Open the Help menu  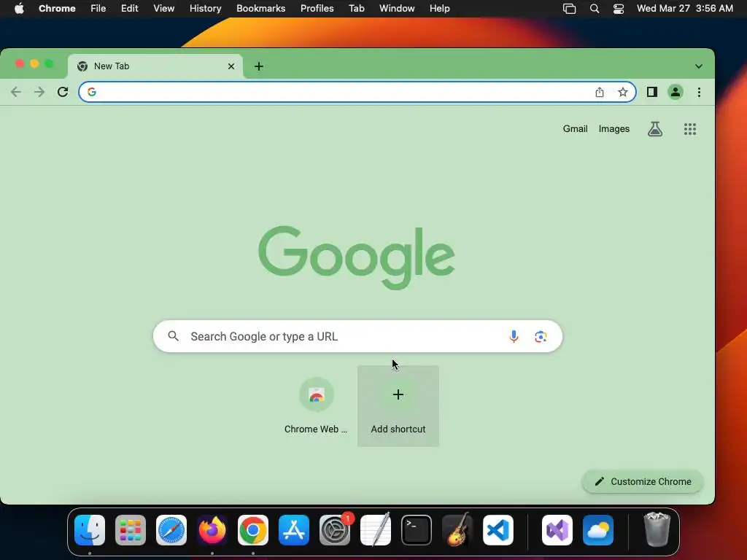(439, 9)
